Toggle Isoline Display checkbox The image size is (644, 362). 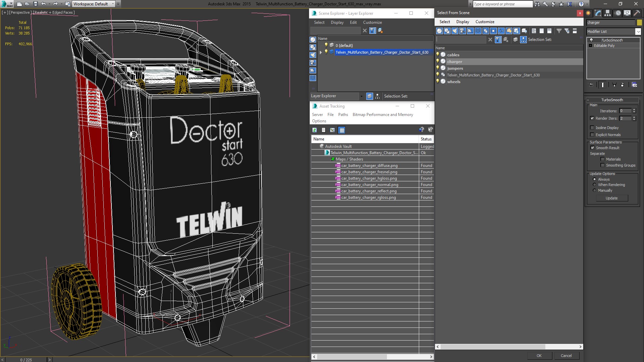(592, 128)
